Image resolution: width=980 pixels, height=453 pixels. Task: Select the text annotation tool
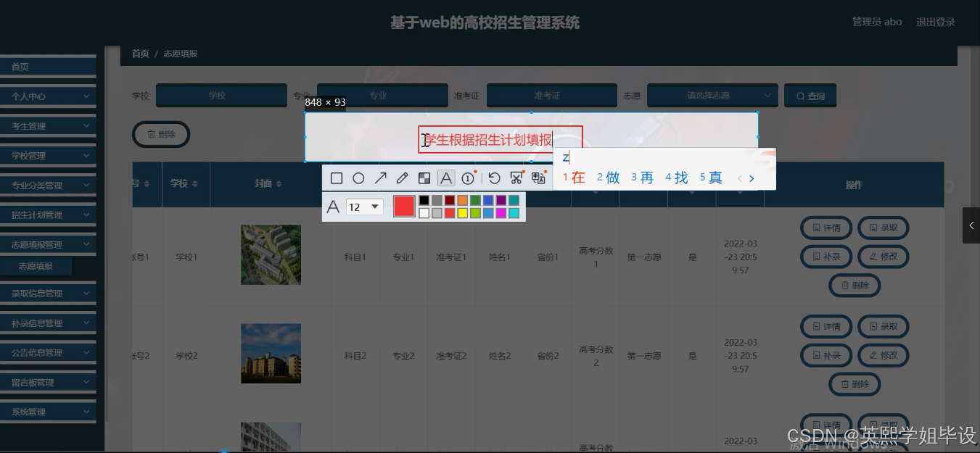click(x=446, y=178)
